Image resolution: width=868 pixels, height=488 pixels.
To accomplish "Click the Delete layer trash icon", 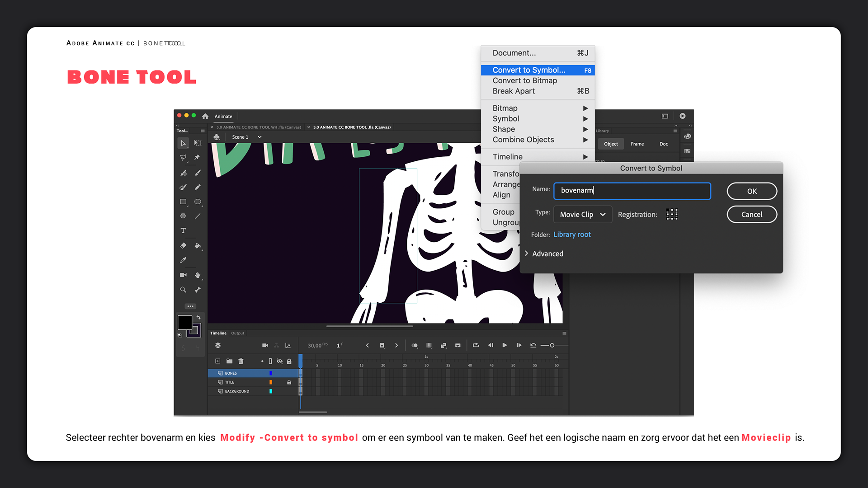I will pyautogui.click(x=241, y=361).
